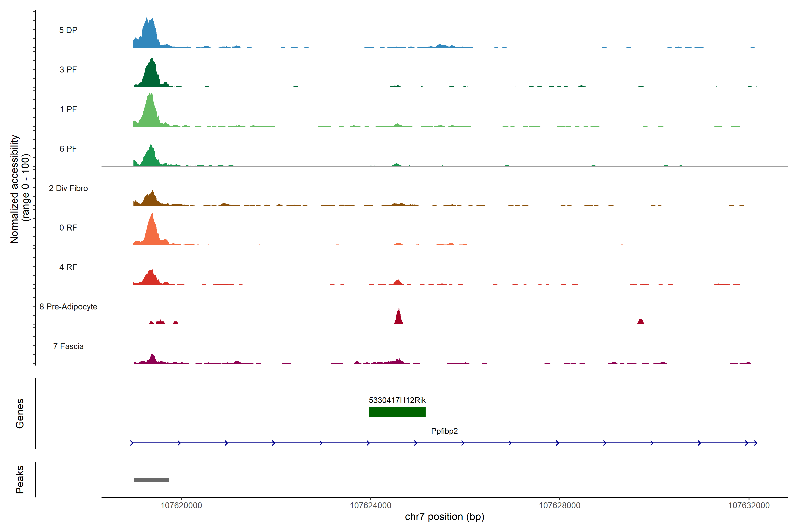798x532 pixels.
Task: Click the 2 Div Fibro label
Action: (x=68, y=188)
